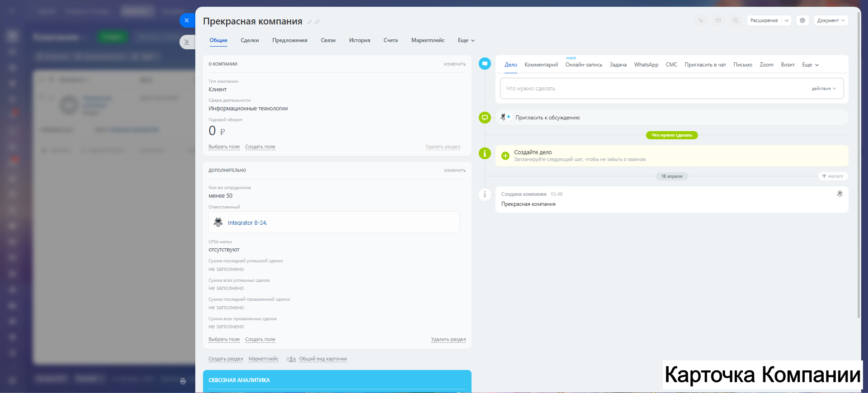Image resolution: width=868 pixels, height=393 pixels.
Task: Click the phone call icon in header
Action: [701, 20]
